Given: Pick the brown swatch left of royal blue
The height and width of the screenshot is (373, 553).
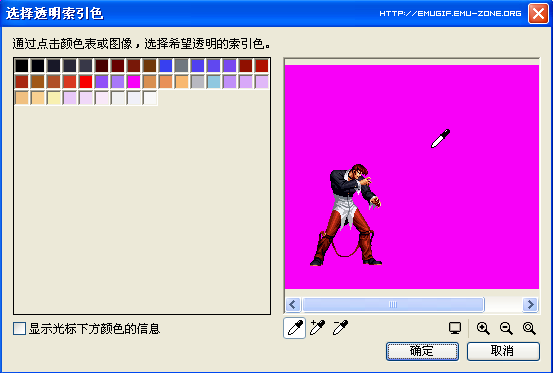Looking at the screenshot, I should (150, 66).
